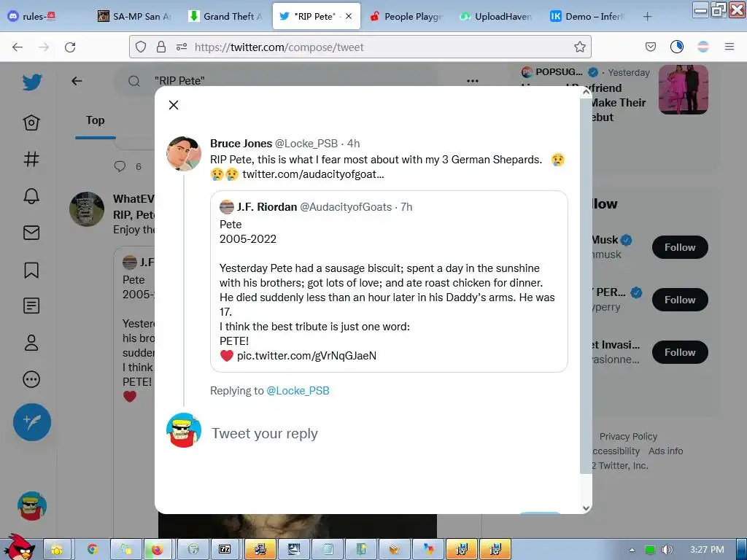Switch to the UploadHaven tab
This screenshot has width=747, height=560.
496,16
